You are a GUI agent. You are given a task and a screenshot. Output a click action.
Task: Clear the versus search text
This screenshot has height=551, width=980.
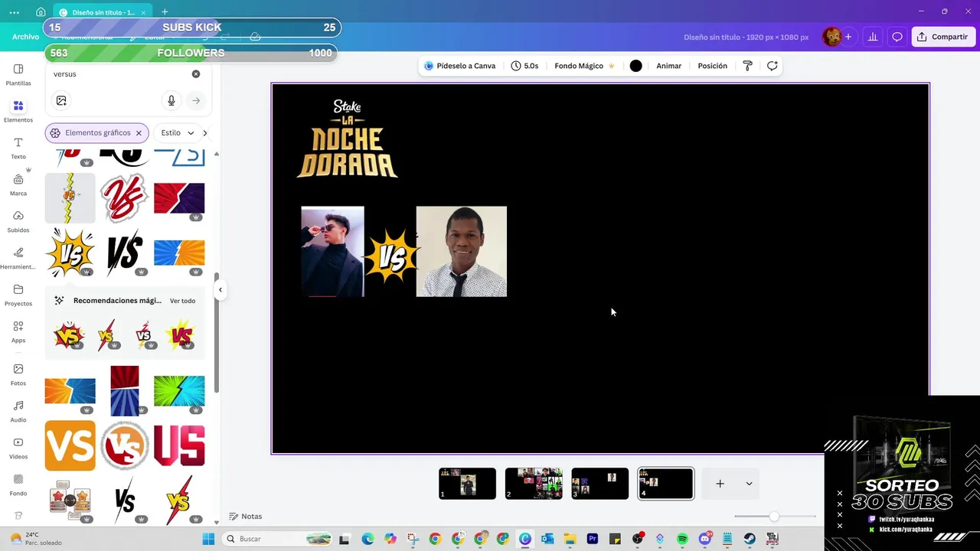point(196,74)
